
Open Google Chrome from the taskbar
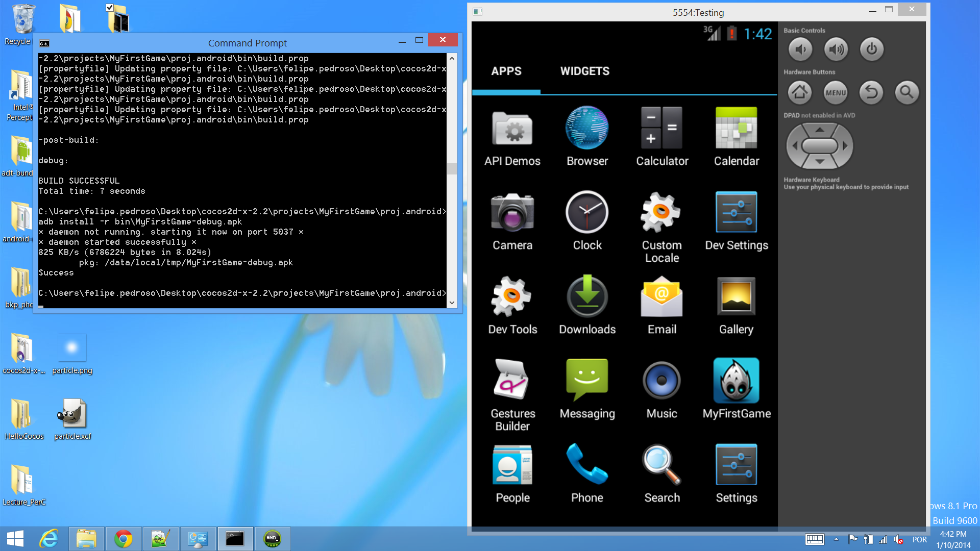123,539
